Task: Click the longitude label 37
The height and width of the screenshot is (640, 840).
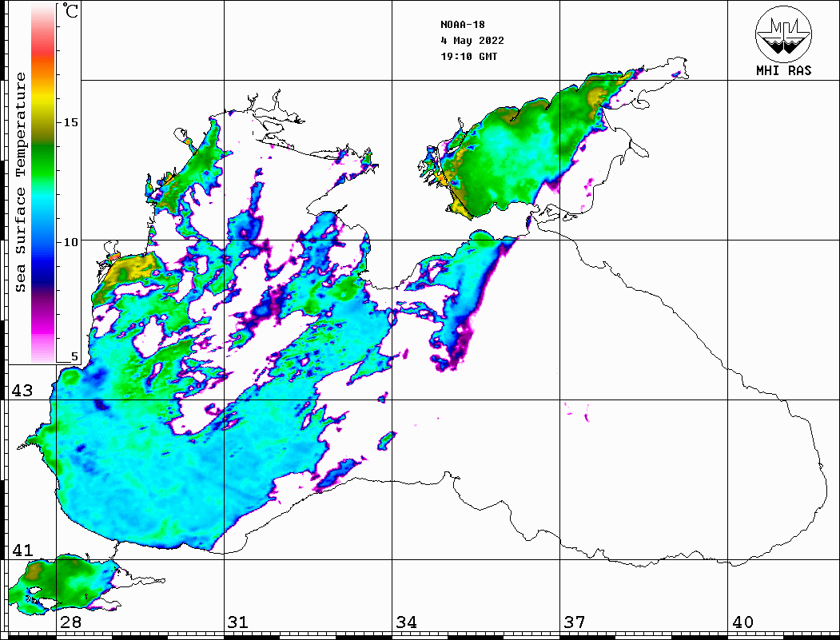Action: point(574,622)
